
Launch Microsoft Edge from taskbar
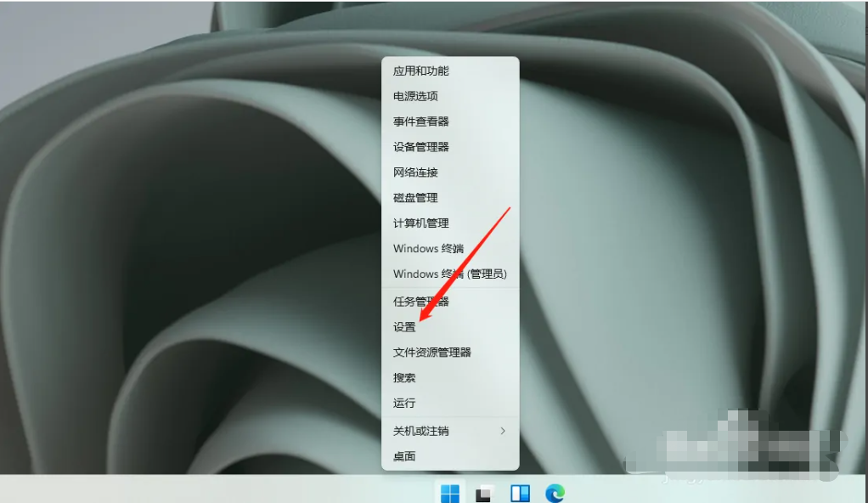(555, 493)
